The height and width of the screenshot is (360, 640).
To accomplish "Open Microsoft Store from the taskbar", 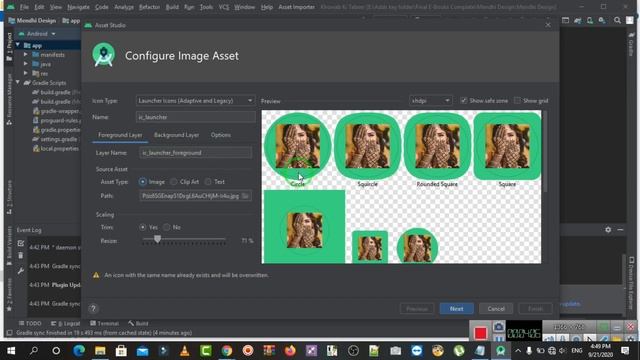I will [121, 351].
